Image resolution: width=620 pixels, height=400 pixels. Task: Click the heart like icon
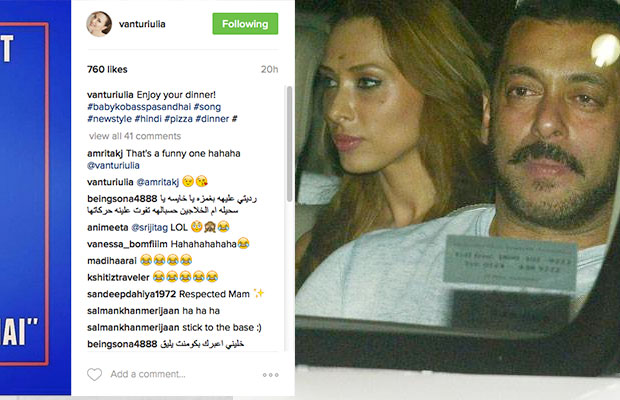[95, 374]
